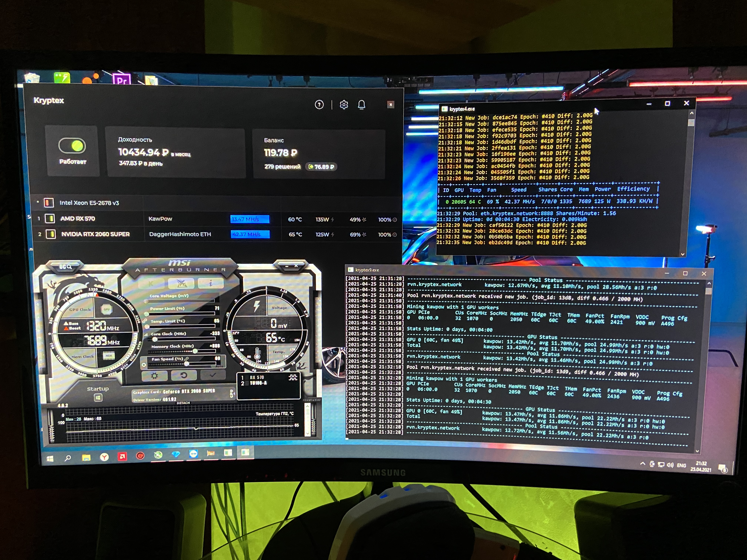Click the 76.89 ₽ withdraw button
The width and height of the screenshot is (747, 560).
321,167
